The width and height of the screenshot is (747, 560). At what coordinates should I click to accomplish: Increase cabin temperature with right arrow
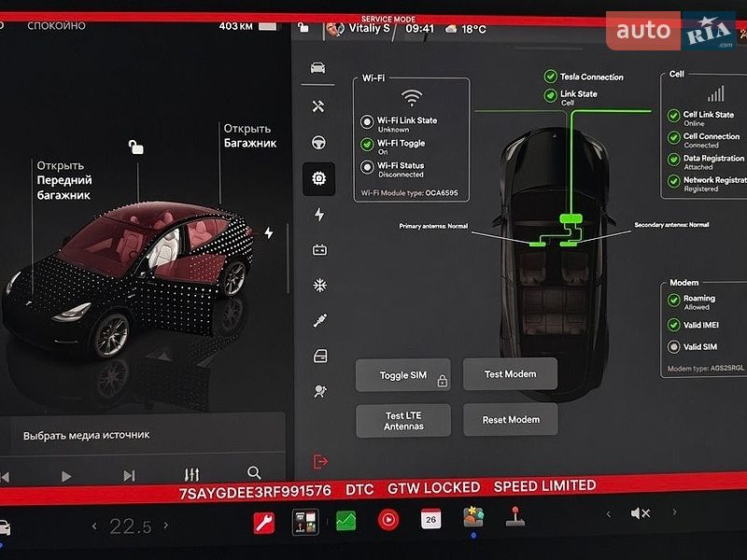166,525
